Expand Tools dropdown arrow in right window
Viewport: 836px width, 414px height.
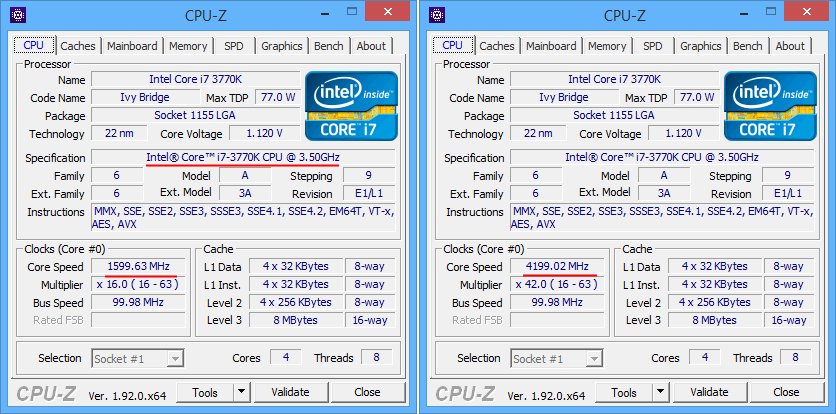click(661, 393)
